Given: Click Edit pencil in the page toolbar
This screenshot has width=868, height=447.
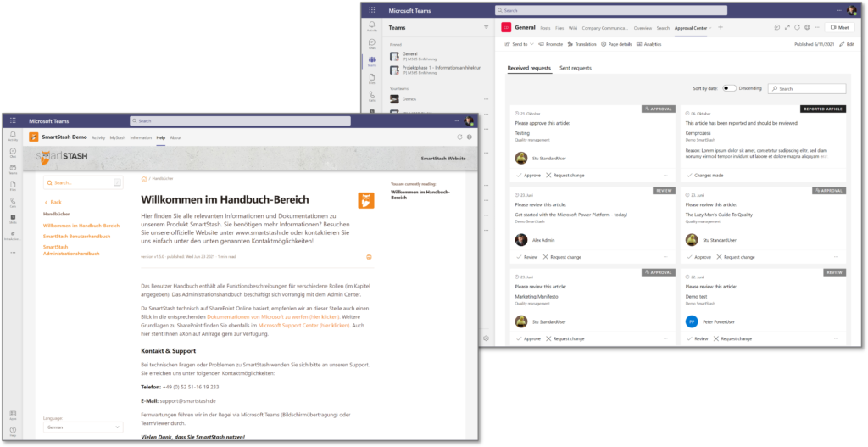Looking at the screenshot, I should click(x=847, y=44).
